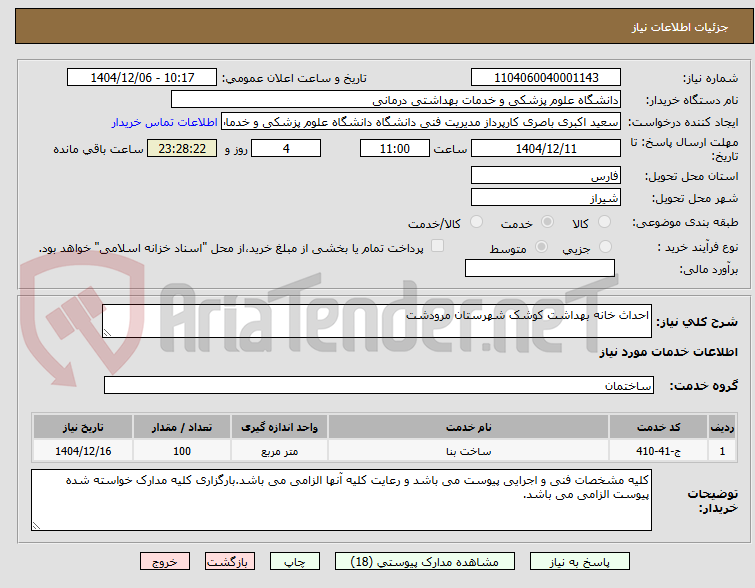Click the نوع فرآیند خرید label
The width and height of the screenshot is (755, 588).
(x=698, y=248)
